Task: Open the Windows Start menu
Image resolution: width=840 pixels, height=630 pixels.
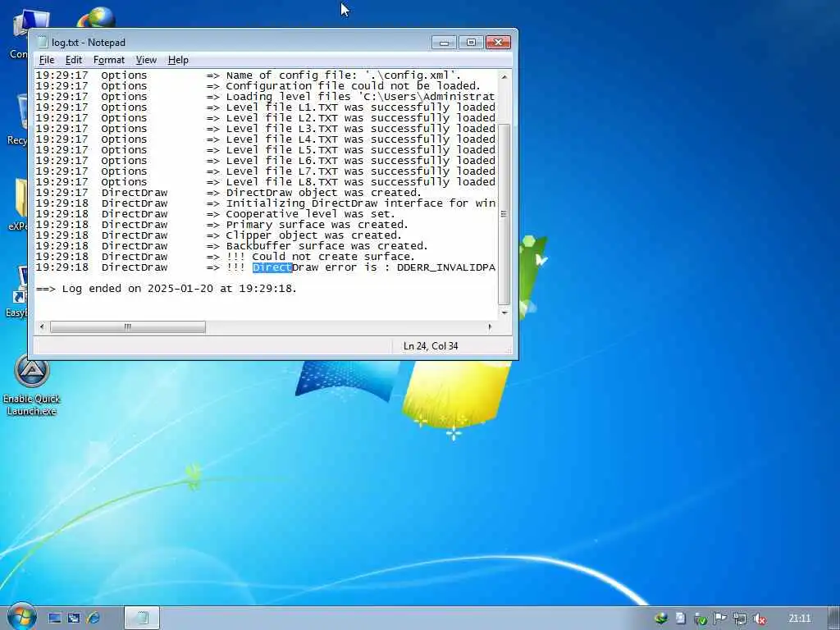Action: click(21, 617)
